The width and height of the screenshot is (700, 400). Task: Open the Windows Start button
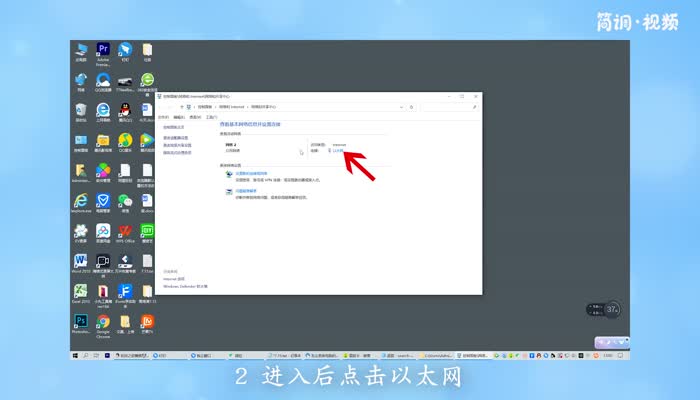pos(75,356)
